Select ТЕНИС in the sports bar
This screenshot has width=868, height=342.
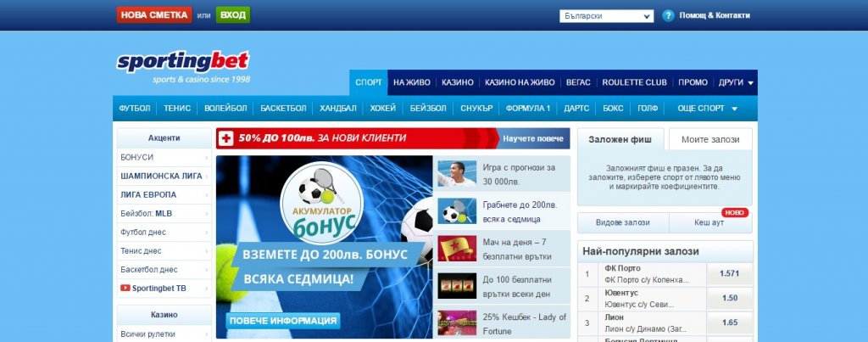pos(177,109)
